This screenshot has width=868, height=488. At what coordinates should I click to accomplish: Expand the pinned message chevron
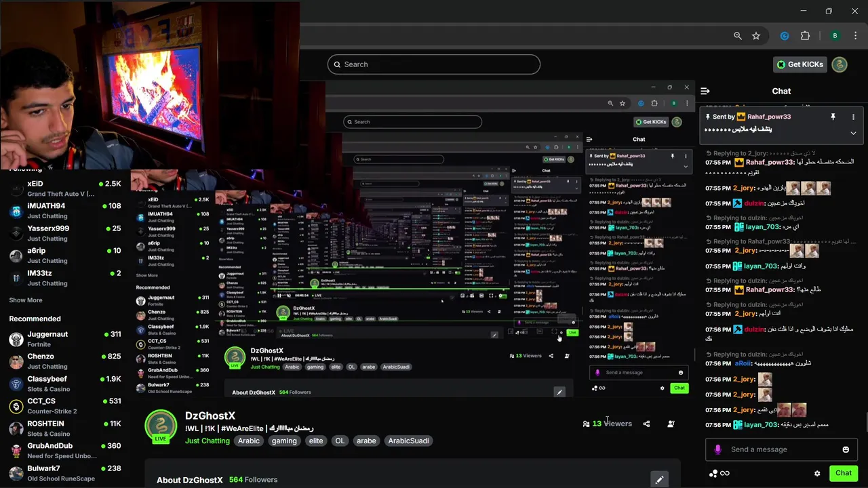coord(853,133)
